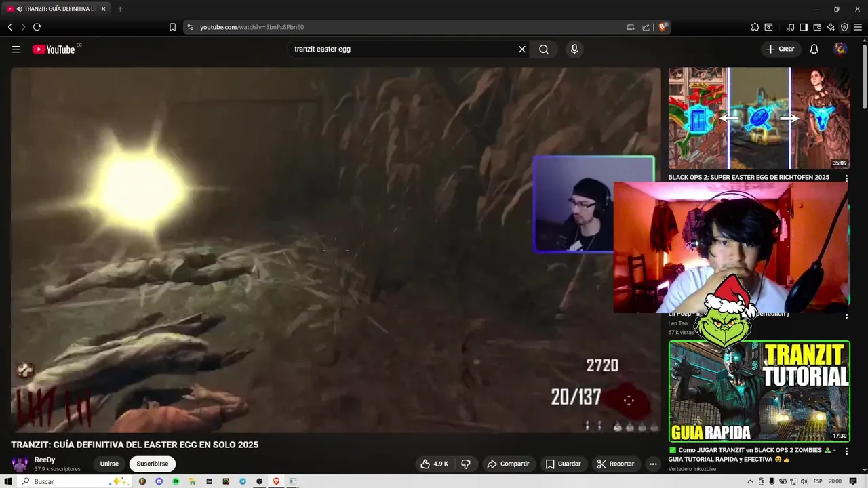Start voice search with microphone
Image resolution: width=868 pixels, height=488 pixels.
574,49
